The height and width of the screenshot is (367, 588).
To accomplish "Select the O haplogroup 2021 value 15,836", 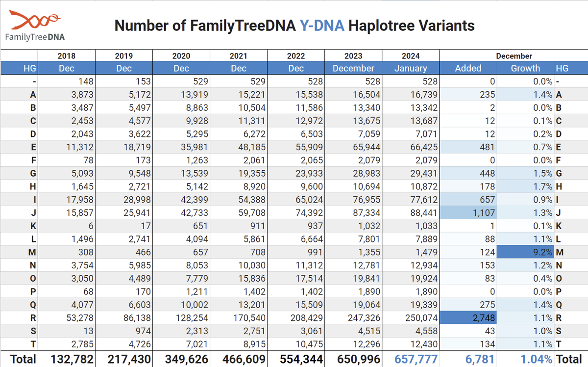I will tap(239, 278).
